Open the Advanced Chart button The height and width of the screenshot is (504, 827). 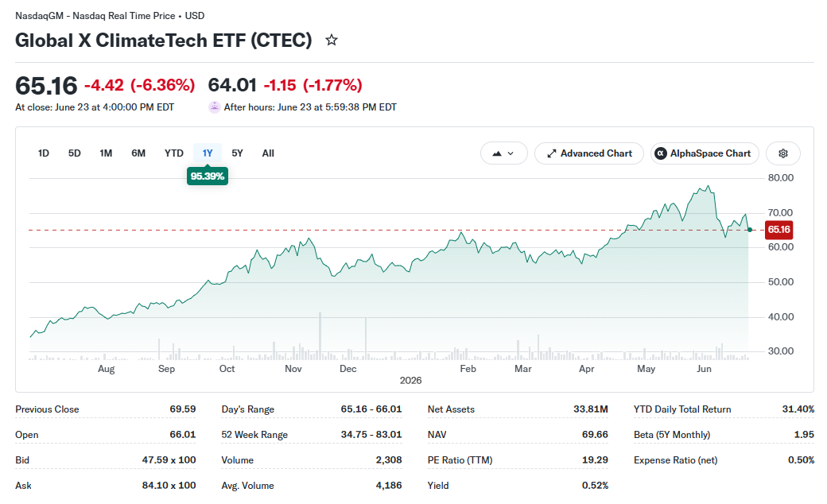(589, 153)
